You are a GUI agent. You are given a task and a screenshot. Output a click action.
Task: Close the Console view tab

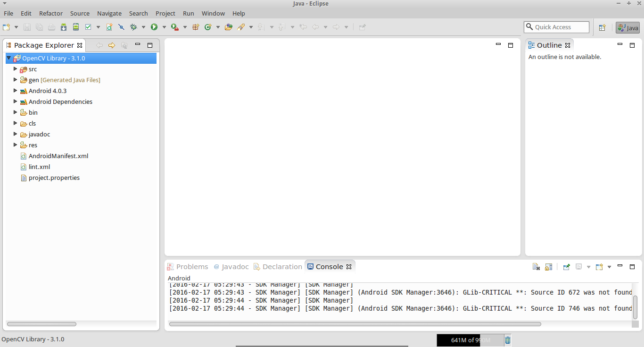(349, 267)
